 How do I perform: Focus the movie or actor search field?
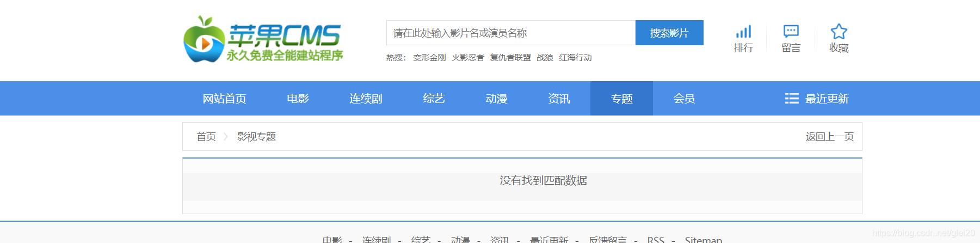(x=510, y=33)
